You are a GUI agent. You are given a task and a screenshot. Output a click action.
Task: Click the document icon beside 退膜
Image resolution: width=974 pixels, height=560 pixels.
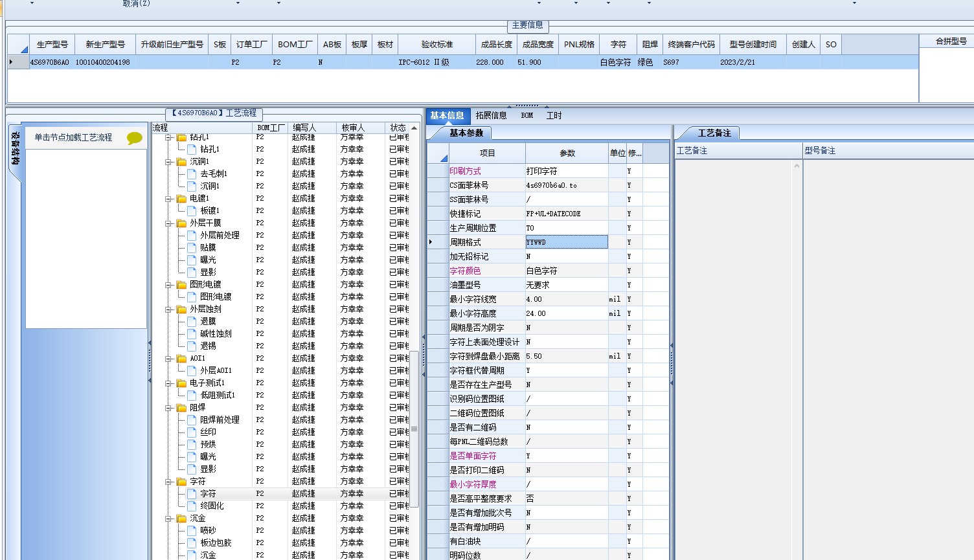(x=192, y=321)
